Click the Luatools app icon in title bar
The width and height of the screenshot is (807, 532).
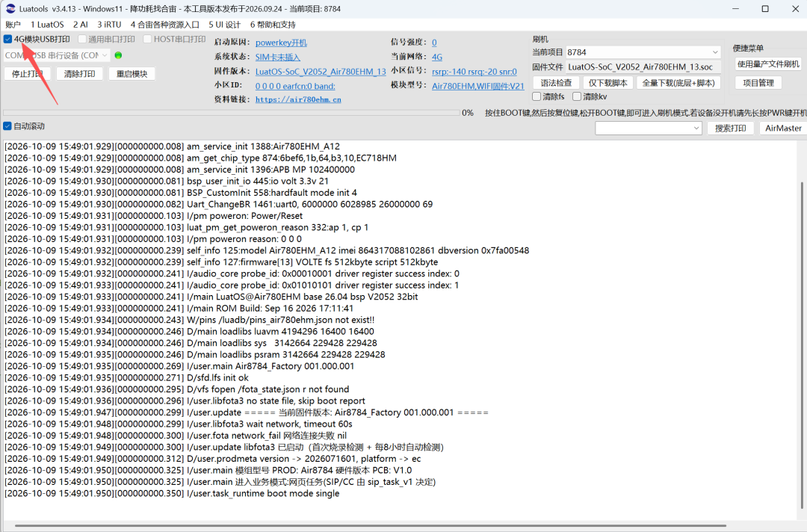tap(10, 9)
